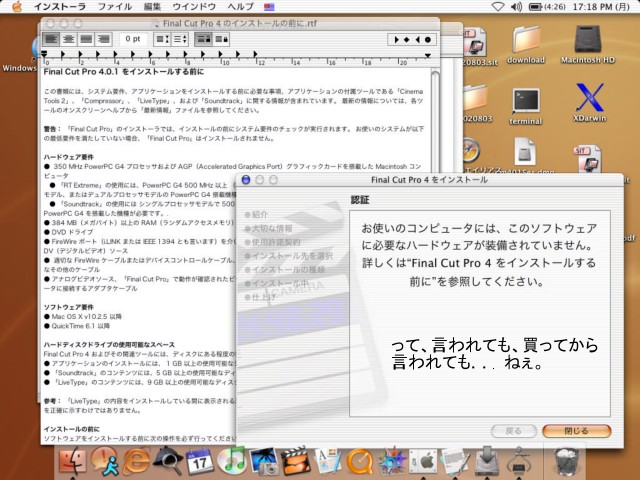Image resolution: width=640 pixels, height=480 pixels.
Task: Select the 大切な情報 installer step
Action: (269, 229)
